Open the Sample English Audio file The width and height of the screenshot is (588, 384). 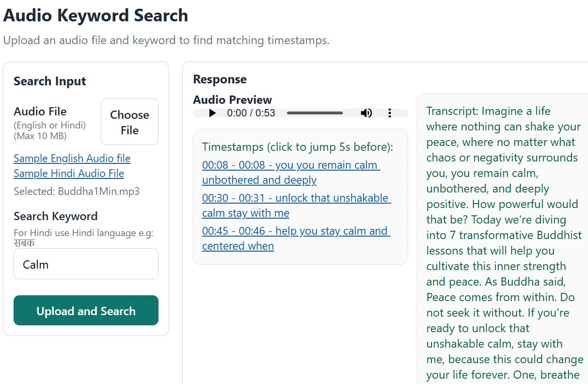coord(72,159)
